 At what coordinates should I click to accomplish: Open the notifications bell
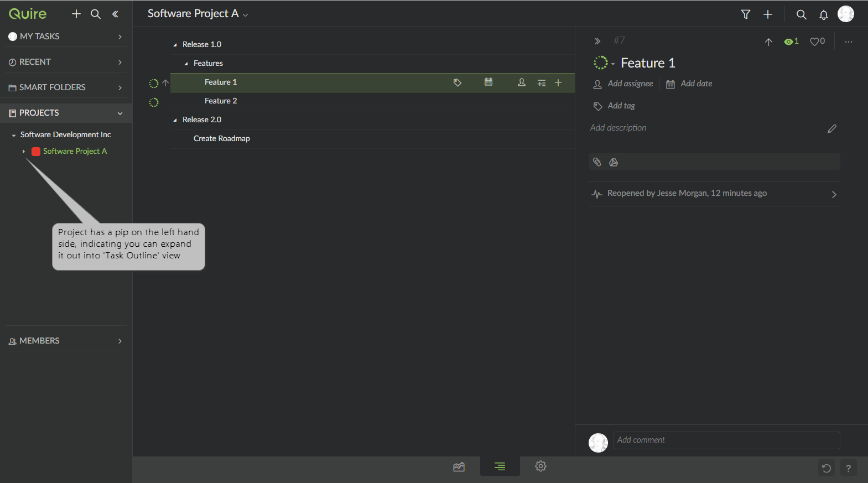[824, 15]
